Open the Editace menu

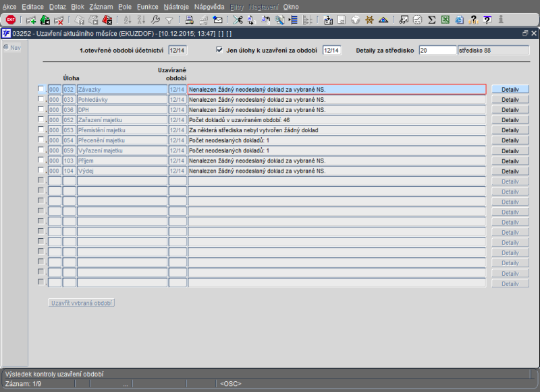click(x=32, y=7)
